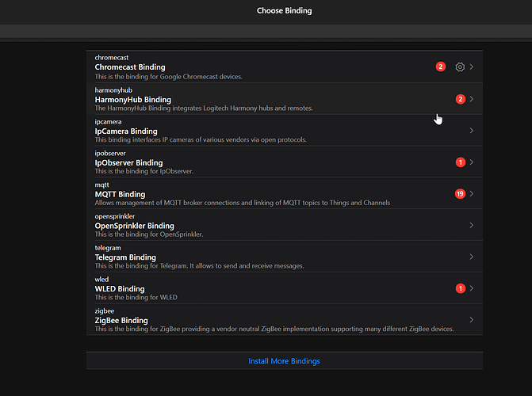The height and width of the screenshot is (396, 532).
Task: Click the WLED badge showing 1
Action: pos(460,288)
